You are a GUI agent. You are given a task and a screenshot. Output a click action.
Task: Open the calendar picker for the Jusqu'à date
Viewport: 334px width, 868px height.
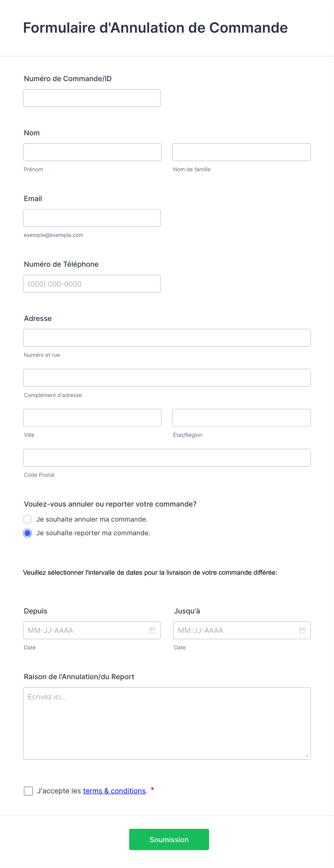302,630
